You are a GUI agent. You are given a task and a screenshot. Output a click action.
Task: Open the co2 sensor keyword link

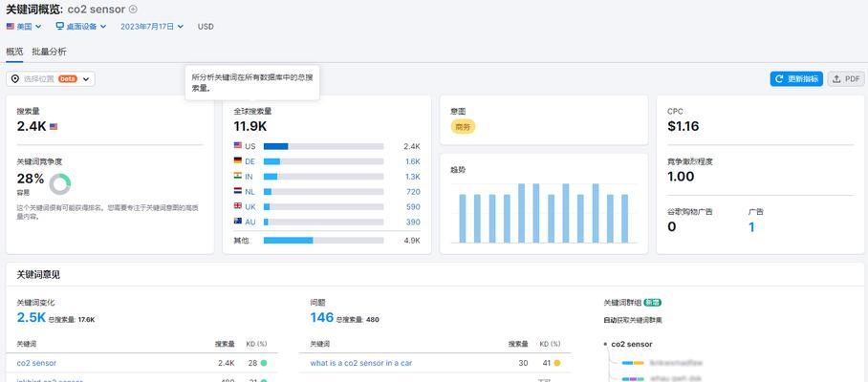[x=36, y=363]
